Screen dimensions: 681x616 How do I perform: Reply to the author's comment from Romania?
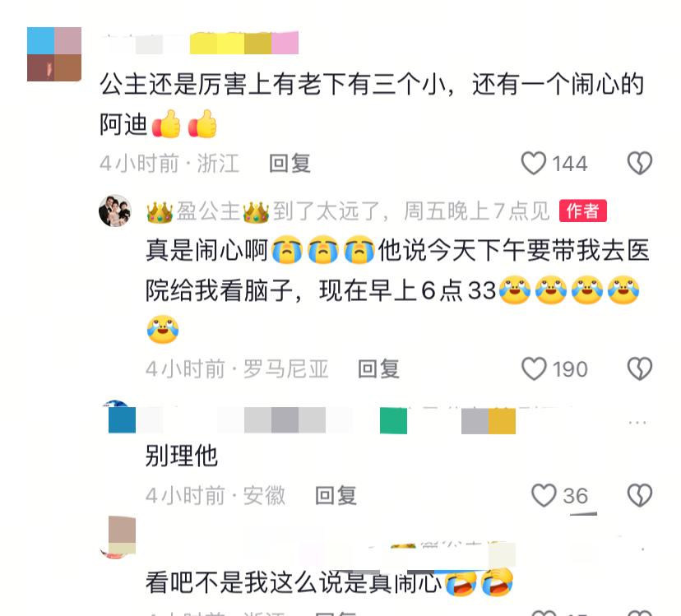pyautogui.click(x=378, y=368)
